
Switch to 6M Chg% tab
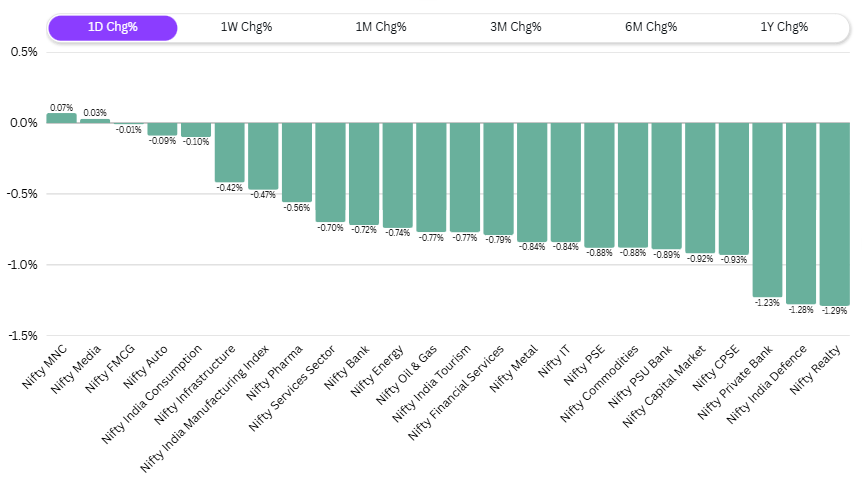(x=651, y=27)
